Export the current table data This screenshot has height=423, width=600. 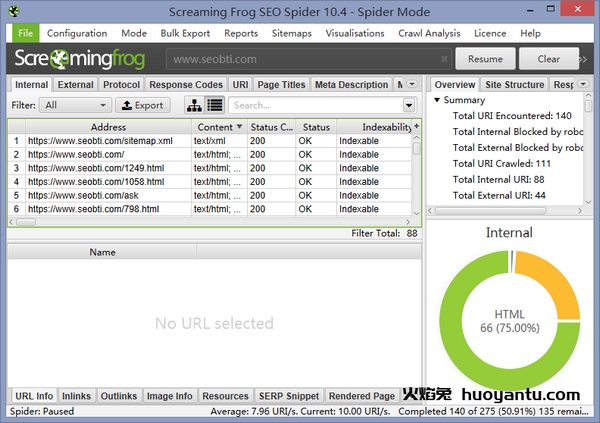[x=142, y=105]
